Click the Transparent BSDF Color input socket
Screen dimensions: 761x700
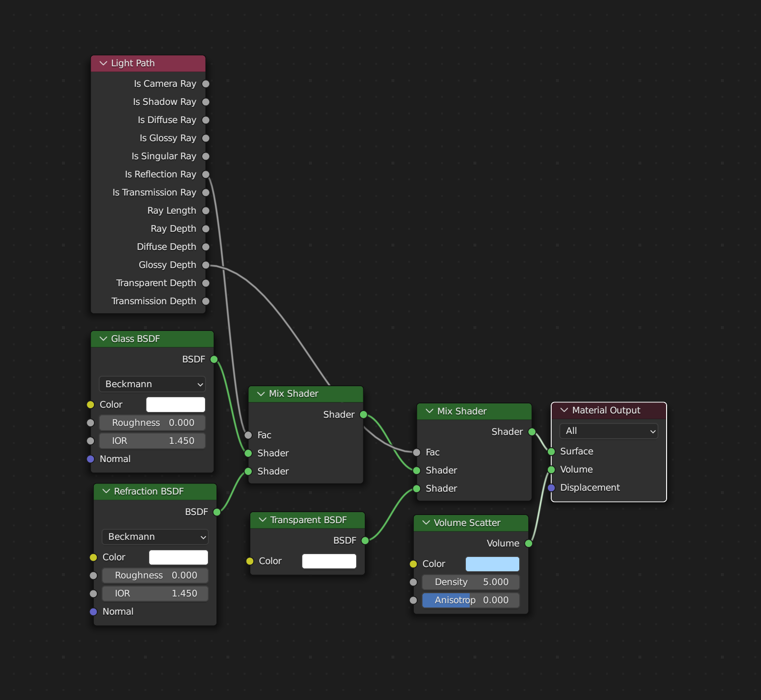pos(250,561)
